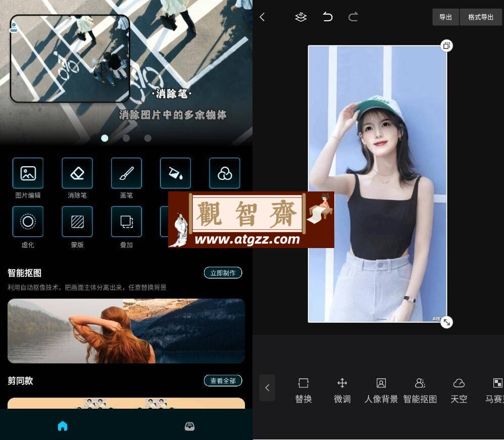Select the portrait photo on the canvas

tap(377, 184)
